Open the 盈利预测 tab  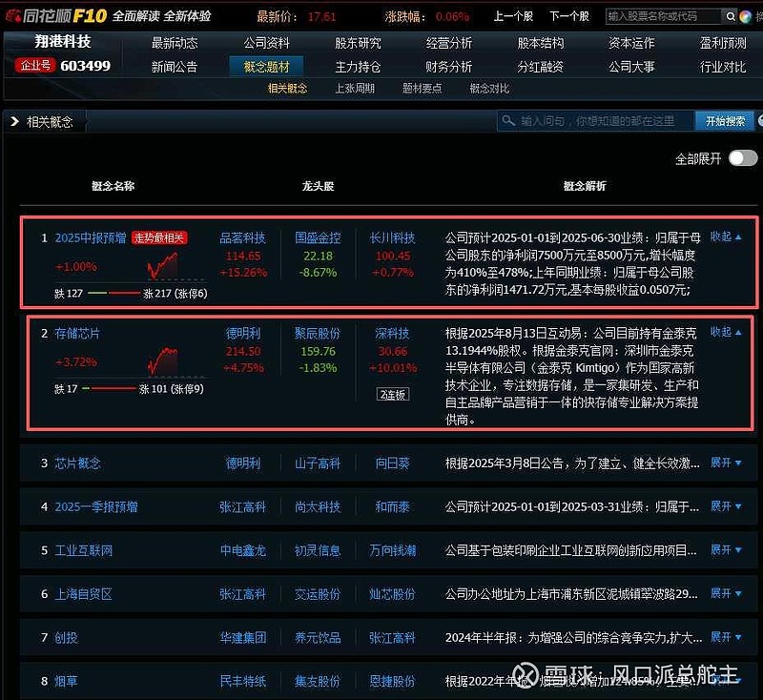click(x=723, y=43)
